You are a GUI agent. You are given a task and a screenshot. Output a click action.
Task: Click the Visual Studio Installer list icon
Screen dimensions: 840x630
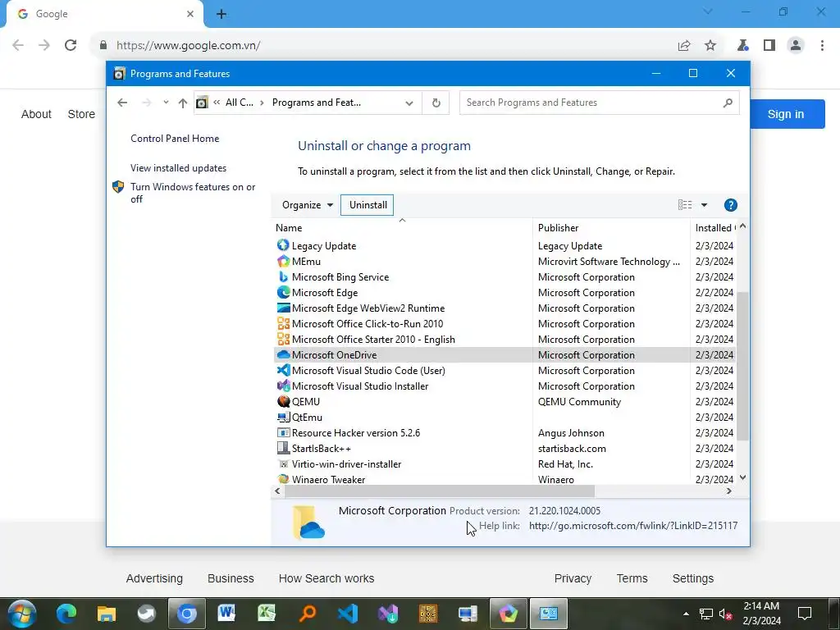coord(283,386)
